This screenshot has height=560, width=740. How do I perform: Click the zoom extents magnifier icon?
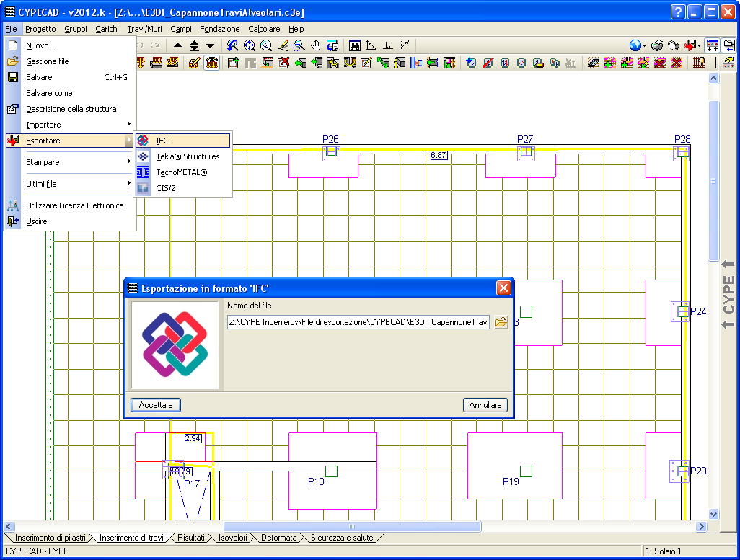point(249,45)
